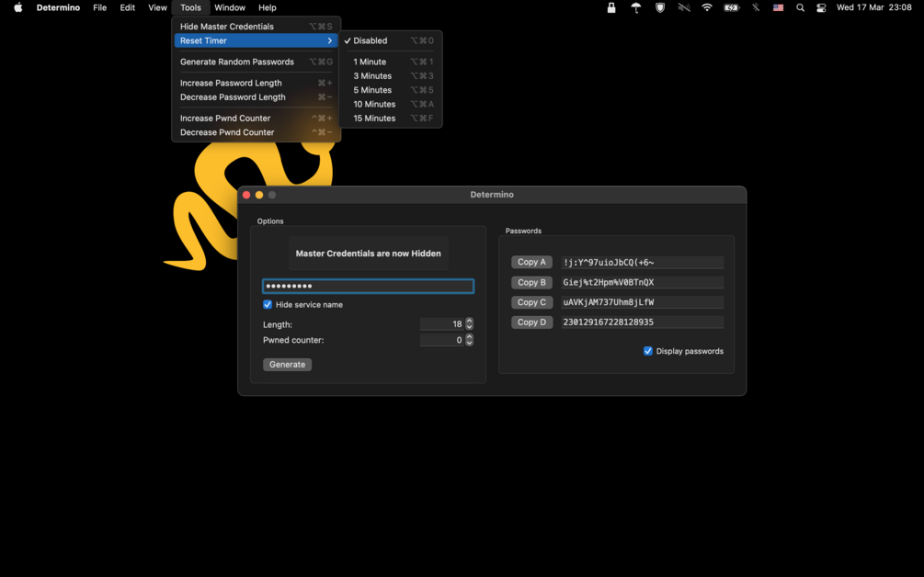The height and width of the screenshot is (577, 924).
Task: Open the View menu
Action: [x=157, y=7]
